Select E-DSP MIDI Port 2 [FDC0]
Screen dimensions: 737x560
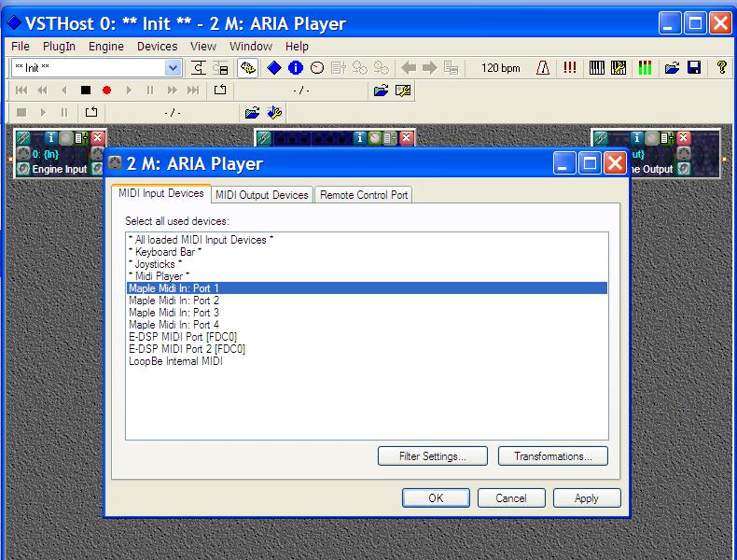coord(367,349)
